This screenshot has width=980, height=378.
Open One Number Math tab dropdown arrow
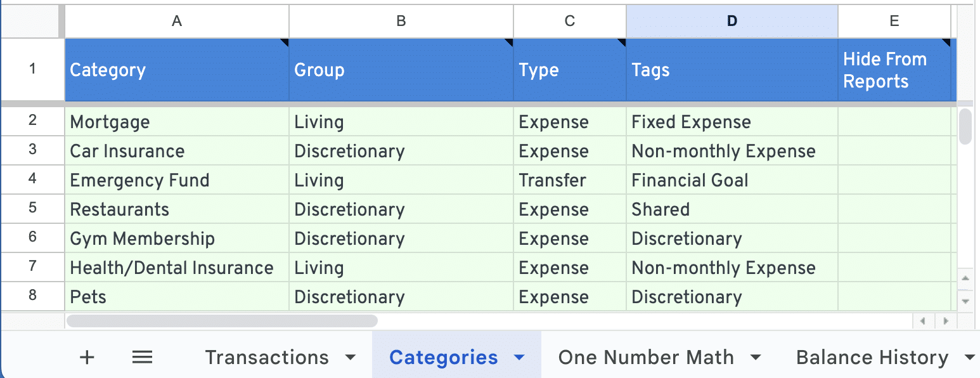click(x=755, y=358)
